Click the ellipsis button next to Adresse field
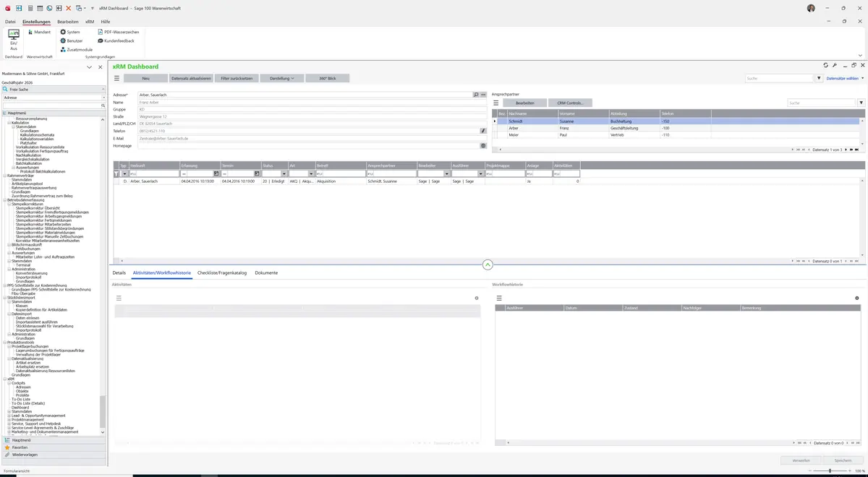Viewport: 868px width, 477px height. pyautogui.click(x=483, y=95)
